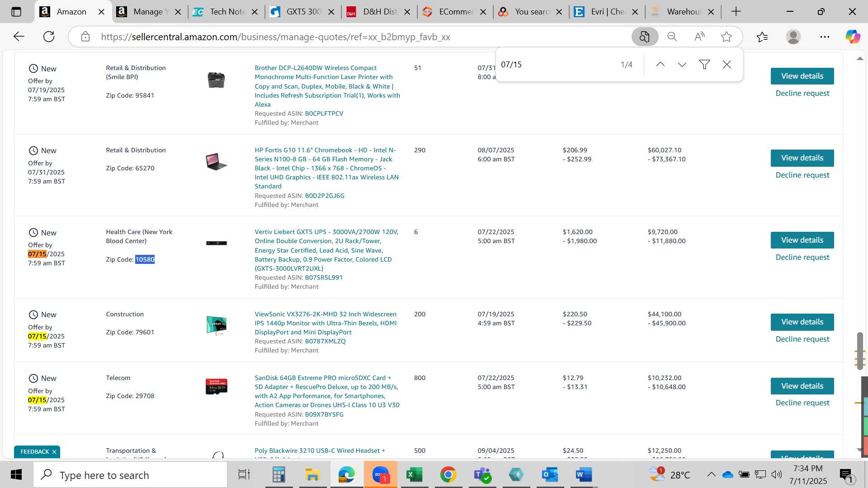Screen dimensions: 868x488
Task: Close the find on page bar
Action: click(x=727, y=65)
